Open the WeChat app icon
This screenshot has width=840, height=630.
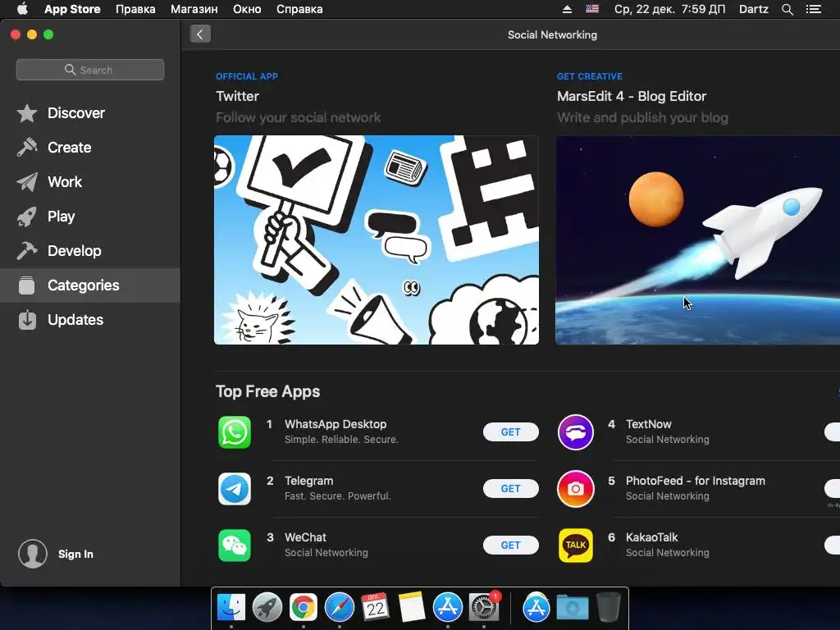pyautogui.click(x=235, y=546)
